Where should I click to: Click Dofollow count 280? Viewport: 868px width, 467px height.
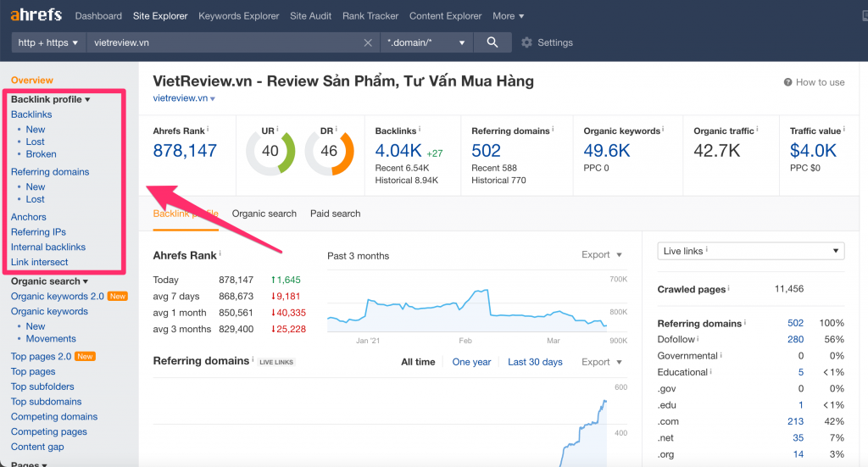(x=795, y=339)
